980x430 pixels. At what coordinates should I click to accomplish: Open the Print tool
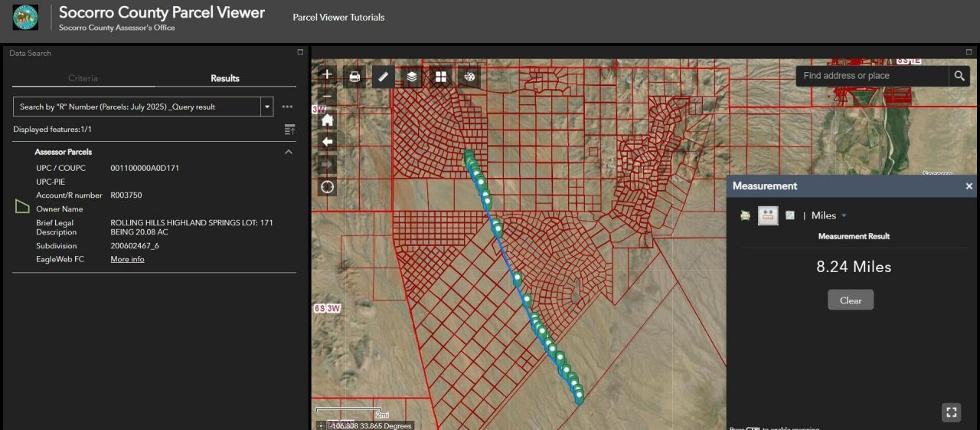pos(354,77)
